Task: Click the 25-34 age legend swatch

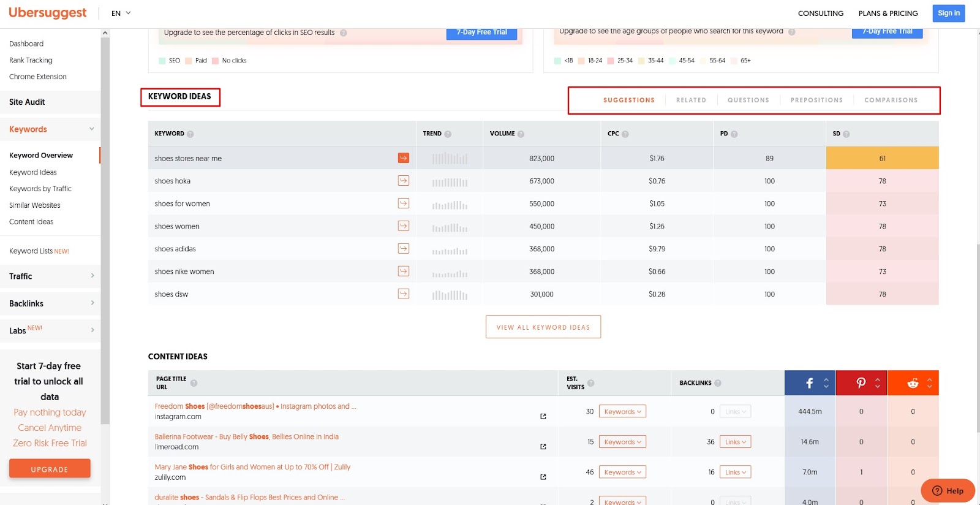Action: click(x=611, y=61)
